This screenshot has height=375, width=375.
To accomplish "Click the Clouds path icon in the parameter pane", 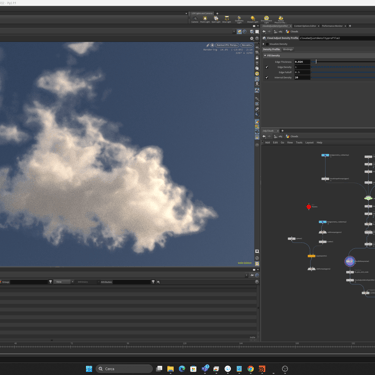I will click(x=287, y=32).
